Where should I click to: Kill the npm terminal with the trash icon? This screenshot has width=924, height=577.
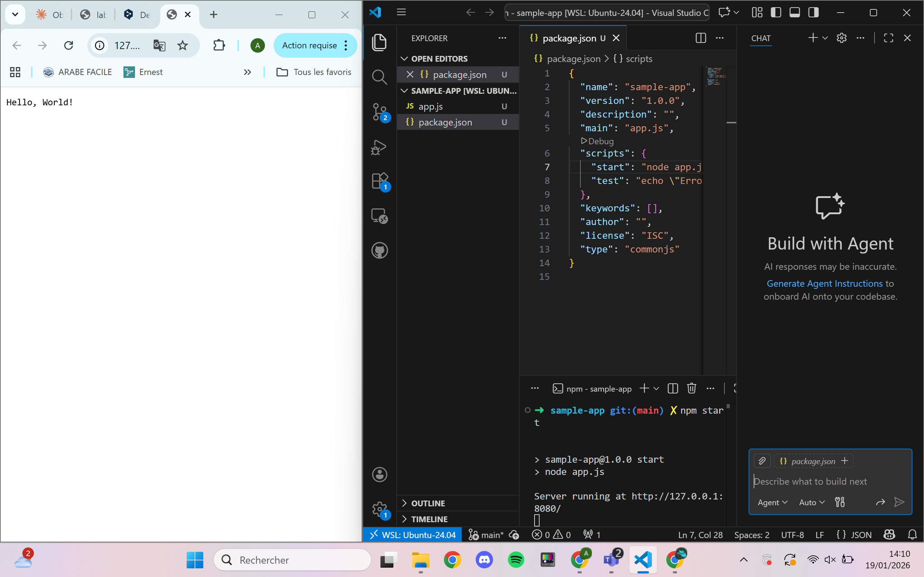(692, 388)
